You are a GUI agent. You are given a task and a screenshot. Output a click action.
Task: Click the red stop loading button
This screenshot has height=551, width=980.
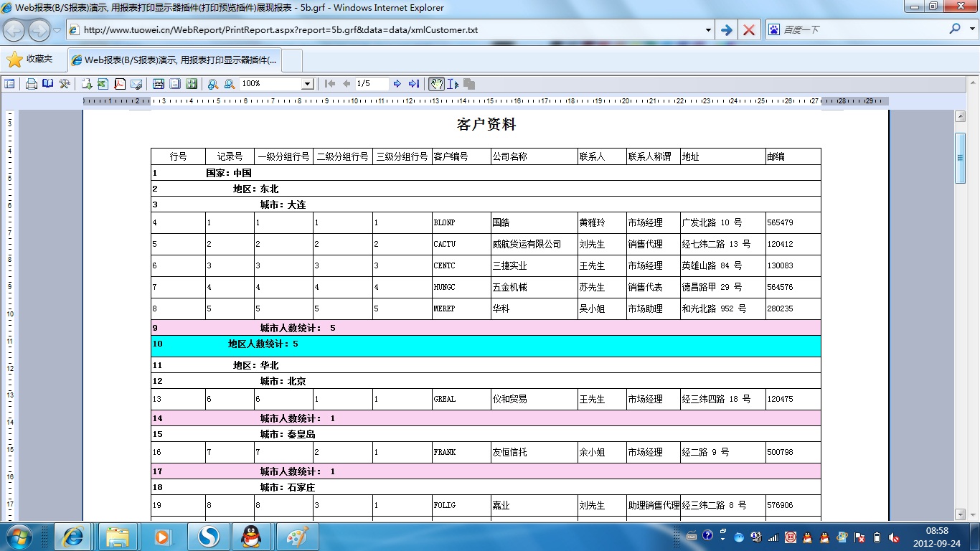[748, 30]
